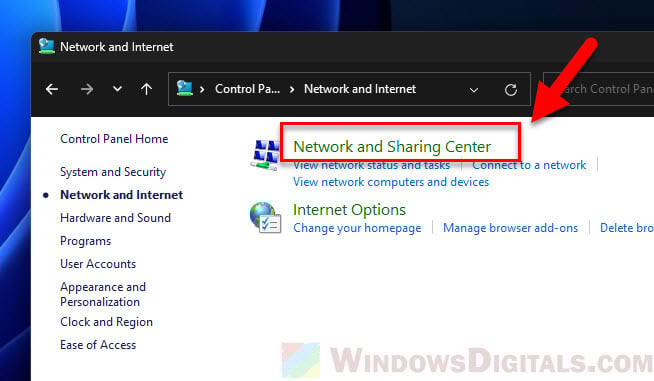
Task: Click Change your homepage link
Action: [x=357, y=228]
